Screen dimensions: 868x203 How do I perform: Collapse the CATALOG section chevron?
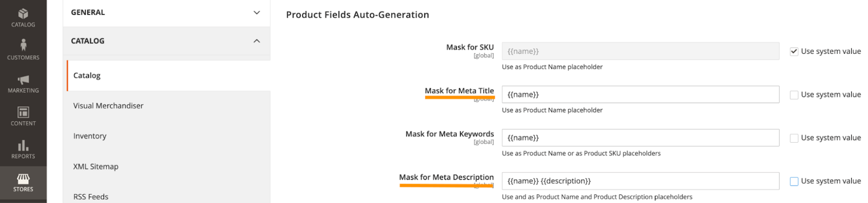tap(257, 41)
